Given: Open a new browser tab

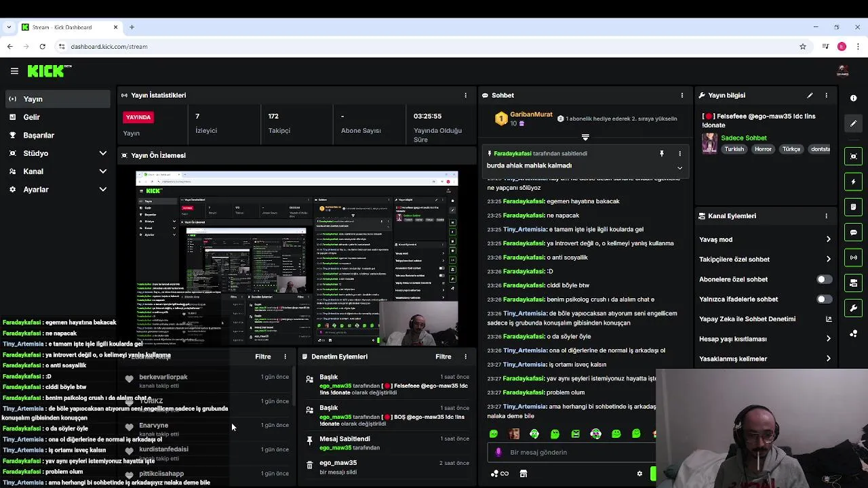Looking at the screenshot, I should tap(132, 27).
